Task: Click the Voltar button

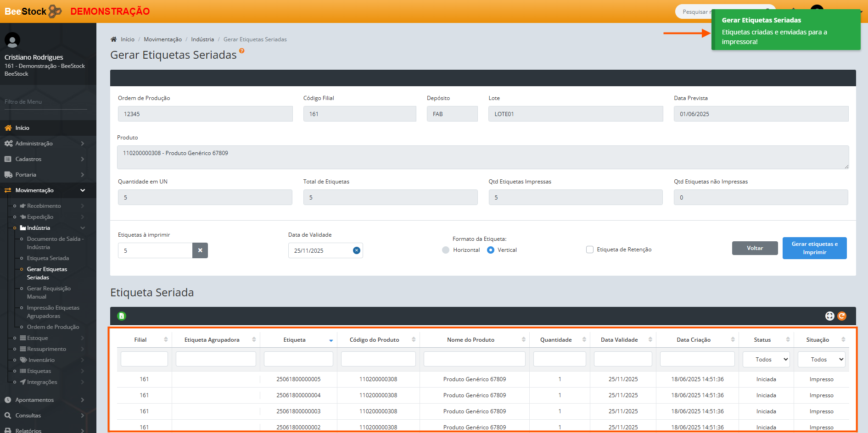Action: [x=755, y=248]
